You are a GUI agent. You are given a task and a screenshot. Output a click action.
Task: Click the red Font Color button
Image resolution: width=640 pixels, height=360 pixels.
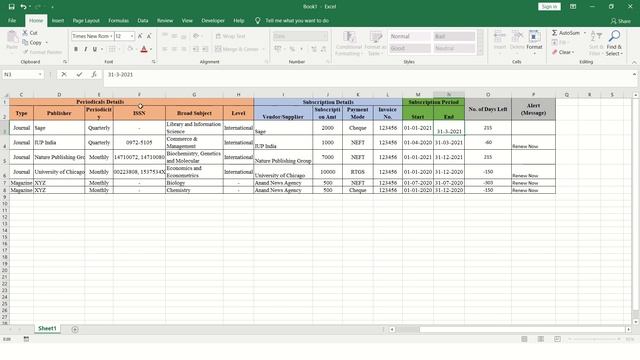pyautogui.click(x=144, y=49)
